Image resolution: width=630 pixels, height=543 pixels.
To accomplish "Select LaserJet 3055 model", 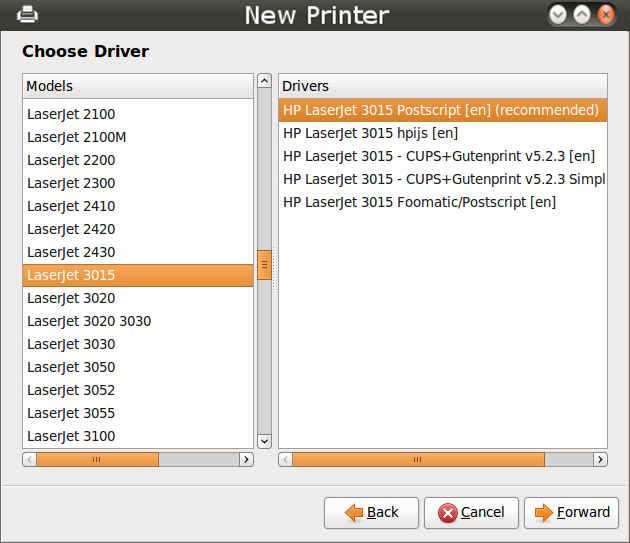I will tap(138, 413).
